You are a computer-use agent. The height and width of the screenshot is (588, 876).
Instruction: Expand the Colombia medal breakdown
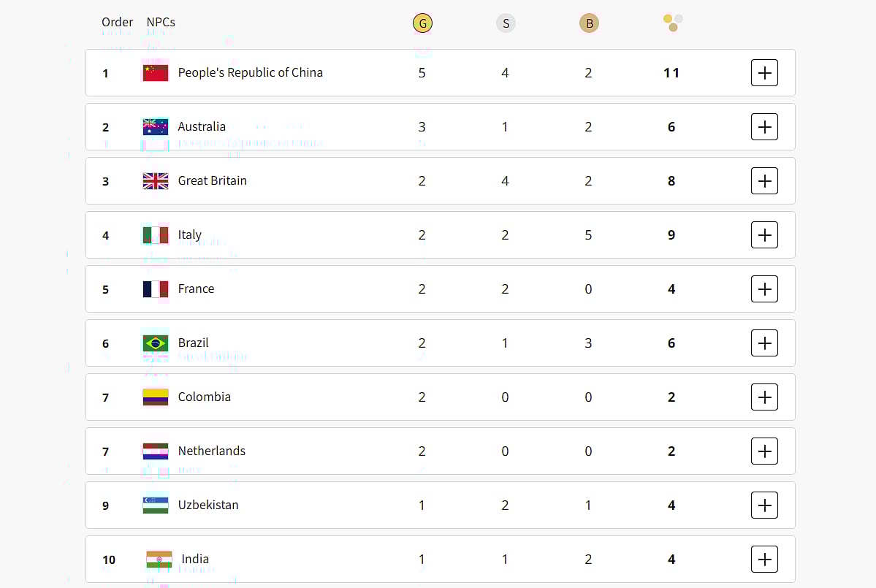tap(764, 397)
